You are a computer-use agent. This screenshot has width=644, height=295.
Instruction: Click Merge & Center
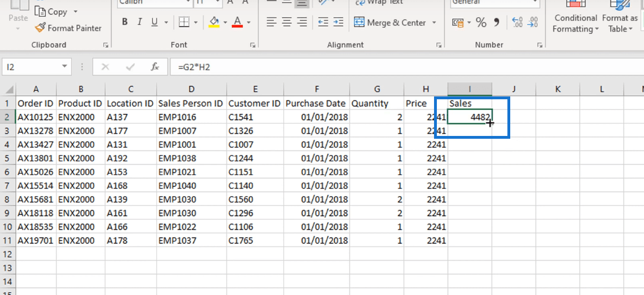[390, 22]
